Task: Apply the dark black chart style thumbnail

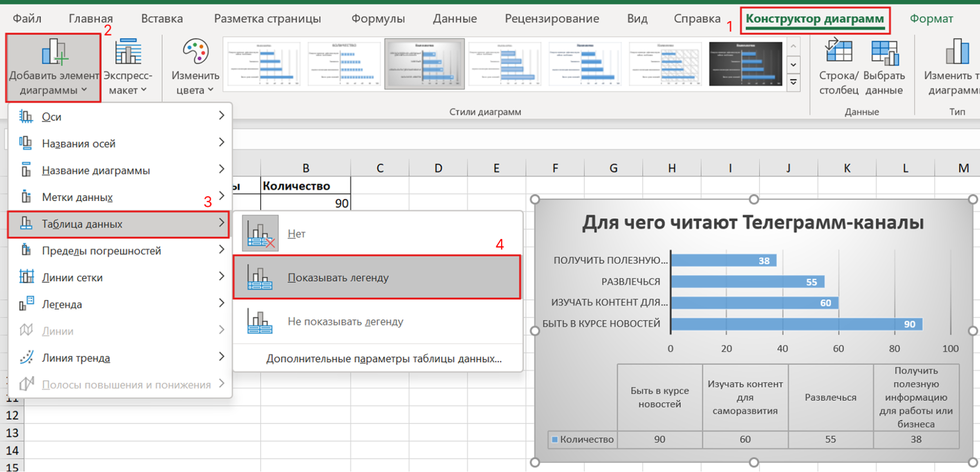Action: (745, 64)
